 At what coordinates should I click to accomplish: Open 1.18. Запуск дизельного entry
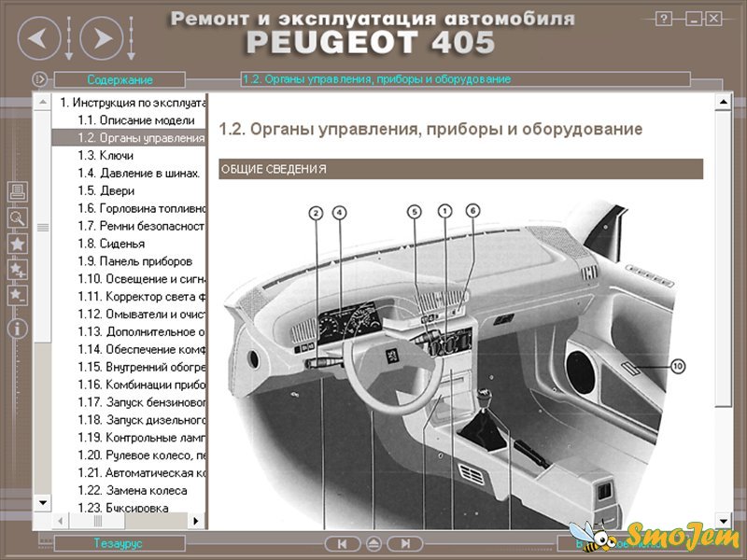142,420
